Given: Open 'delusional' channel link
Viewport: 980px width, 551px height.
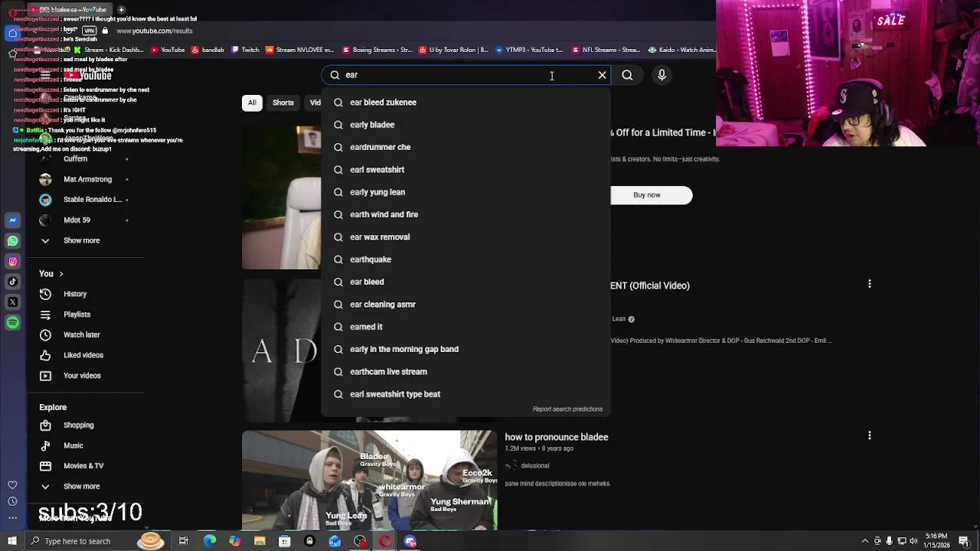Looking at the screenshot, I should (535, 465).
